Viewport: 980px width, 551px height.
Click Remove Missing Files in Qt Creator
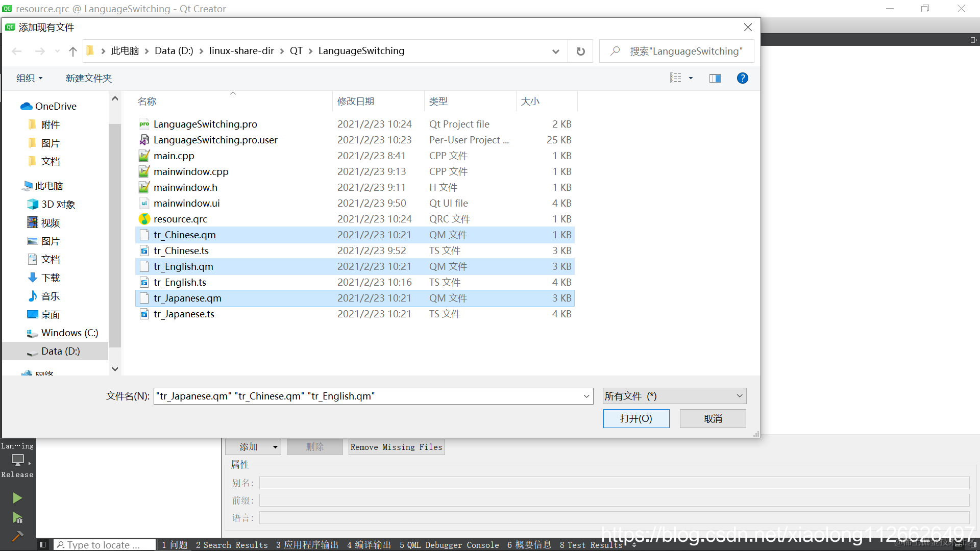pyautogui.click(x=397, y=447)
